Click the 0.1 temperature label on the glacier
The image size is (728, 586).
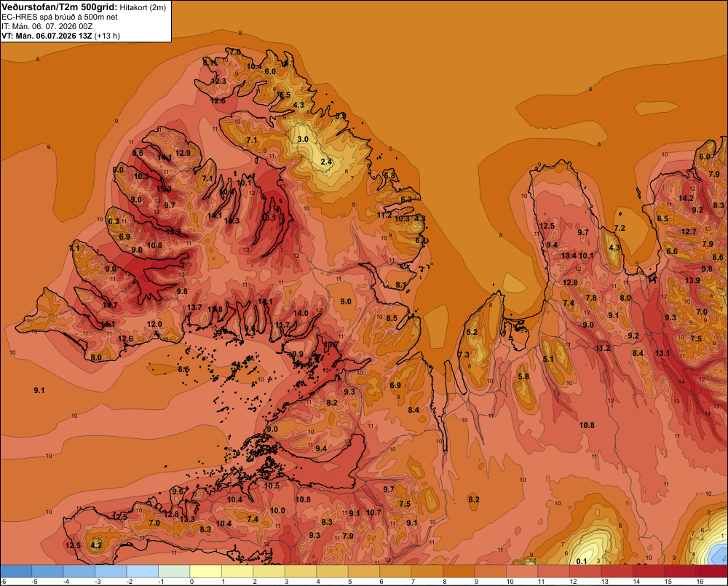581,561
